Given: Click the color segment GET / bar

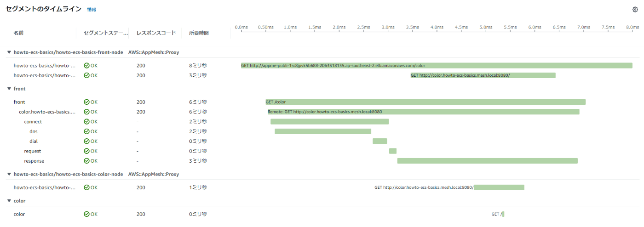Looking at the screenshot, I should [503, 214].
